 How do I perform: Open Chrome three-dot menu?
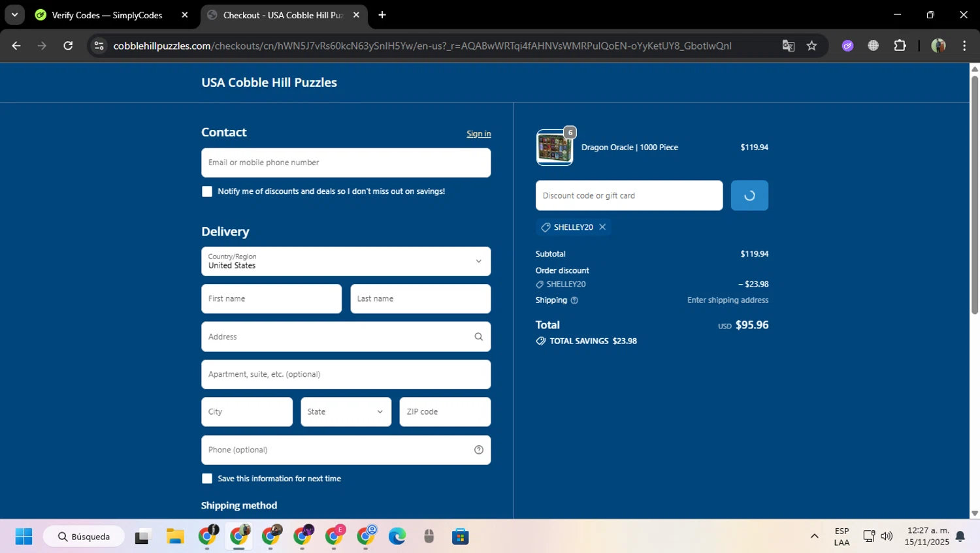964,46
